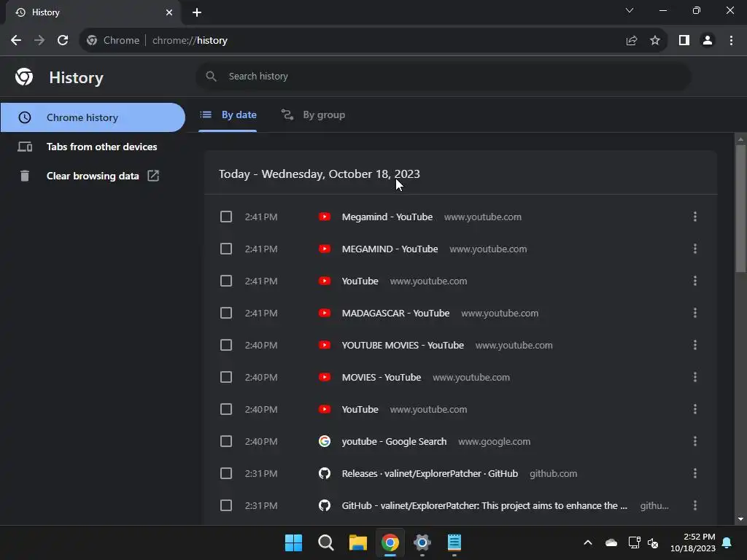Screen dimensions: 747x560
Task: Check the Releases valinet/ExplorerPatcher entry
Action: point(226,473)
